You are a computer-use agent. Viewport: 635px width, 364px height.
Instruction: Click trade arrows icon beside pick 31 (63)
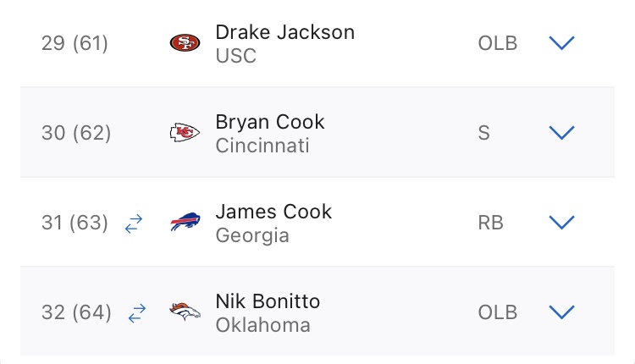click(x=134, y=223)
